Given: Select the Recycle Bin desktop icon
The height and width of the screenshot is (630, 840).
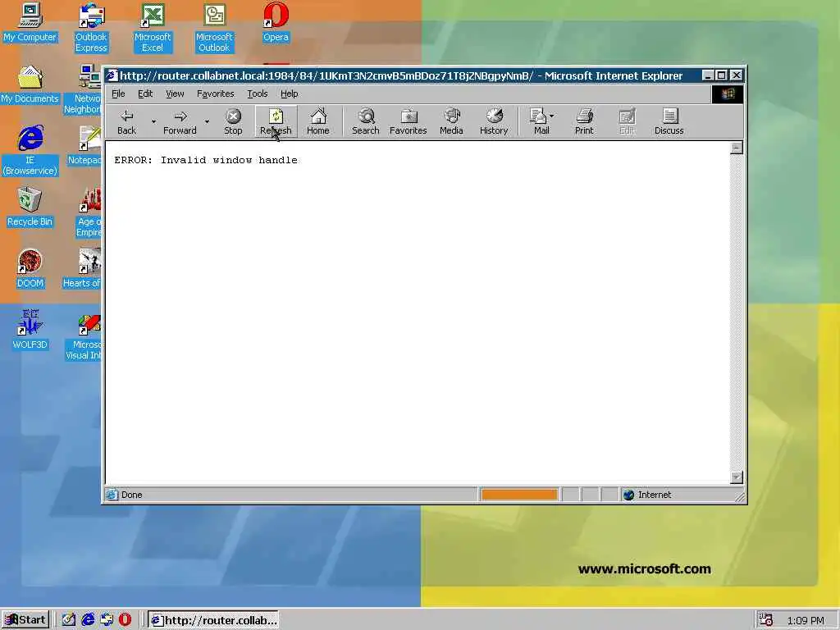Looking at the screenshot, I should click(30, 208).
